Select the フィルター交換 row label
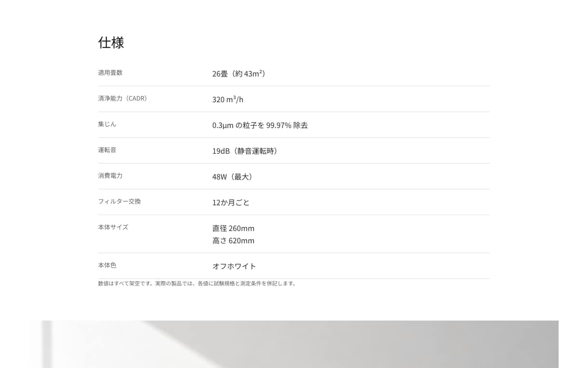This screenshot has width=588, height=368. (x=120, y=201)
